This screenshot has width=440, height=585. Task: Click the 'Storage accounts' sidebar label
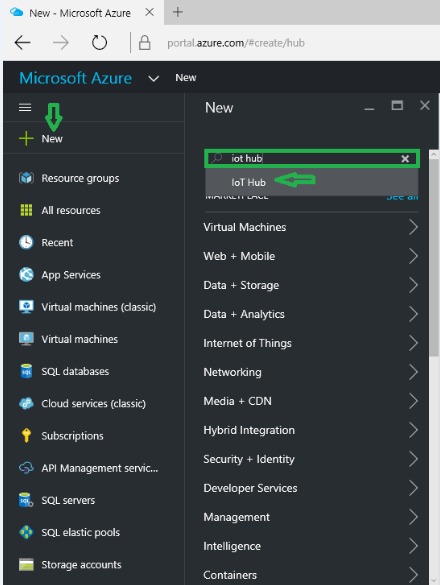click(x=81, y=565)
